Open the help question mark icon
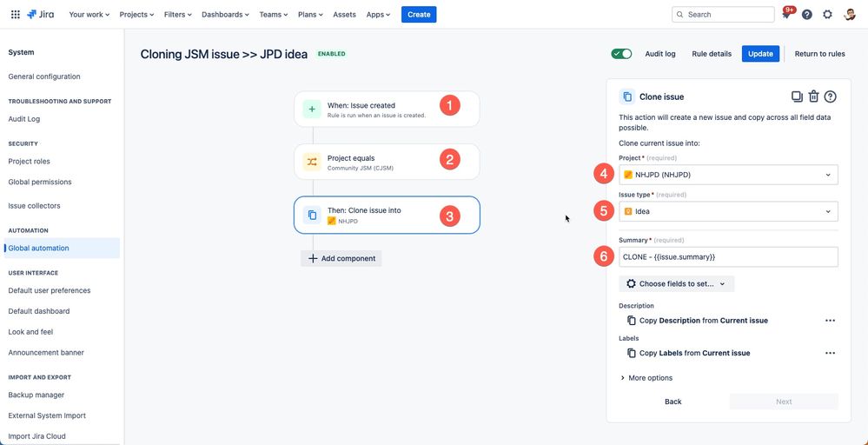Image resolution: width=868 pixels, height=445 pixels. pyautogui.click(x=807, y=15)
